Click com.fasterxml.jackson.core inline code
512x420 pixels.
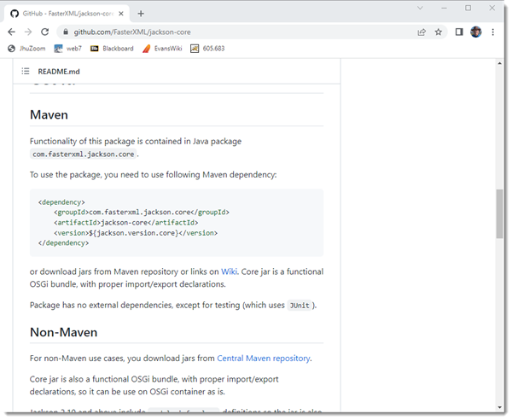84,155
